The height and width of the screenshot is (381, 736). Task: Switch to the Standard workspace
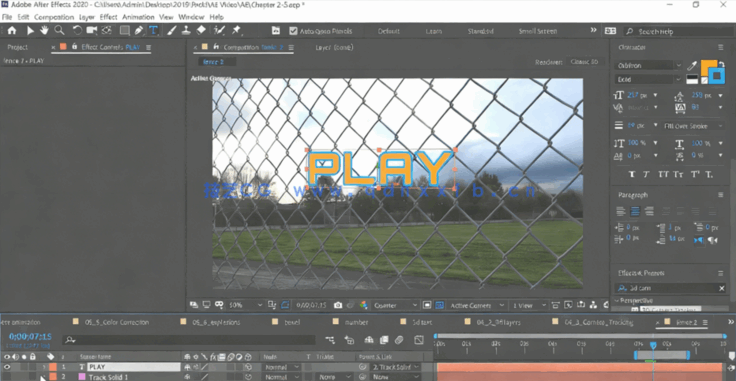point(481,31)
